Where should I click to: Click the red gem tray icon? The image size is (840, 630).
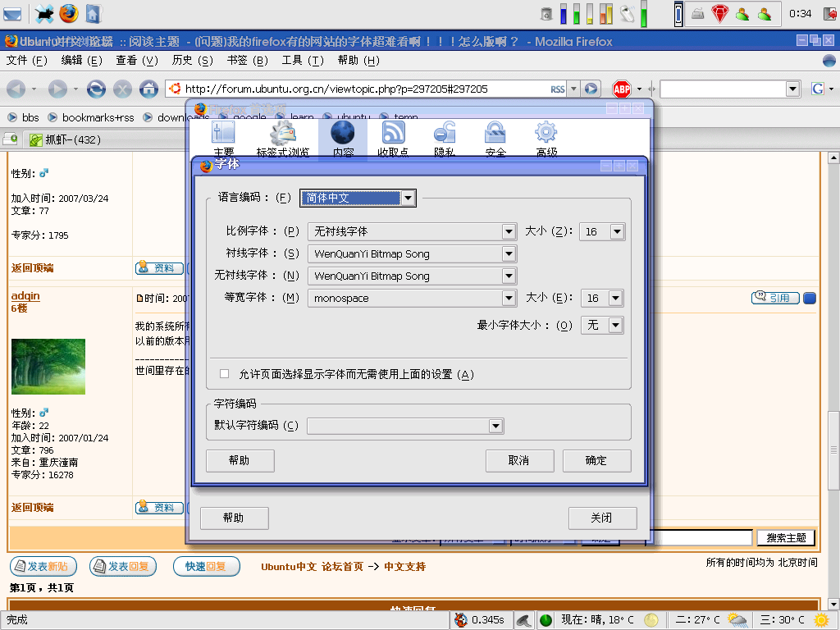click(719, 13)
